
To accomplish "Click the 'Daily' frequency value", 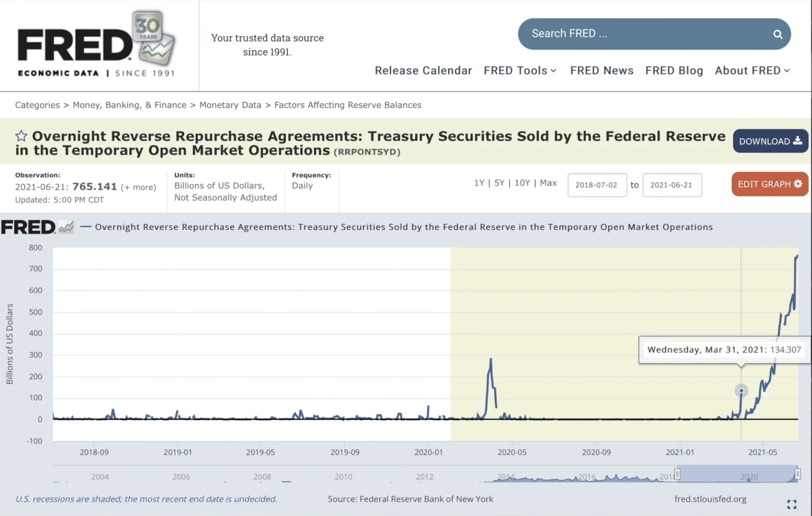I will click(x=302, y=186).
